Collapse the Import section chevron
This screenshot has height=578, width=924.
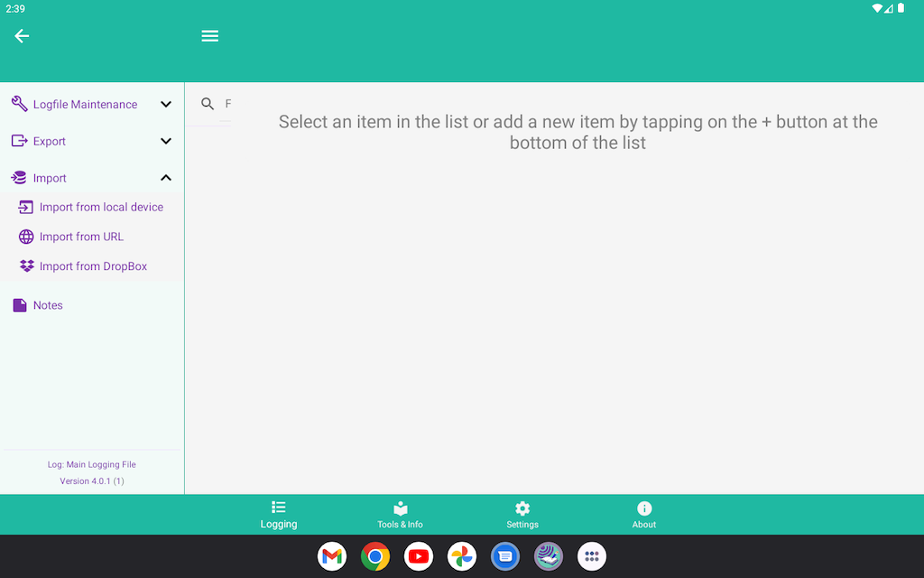coord(166,178)
